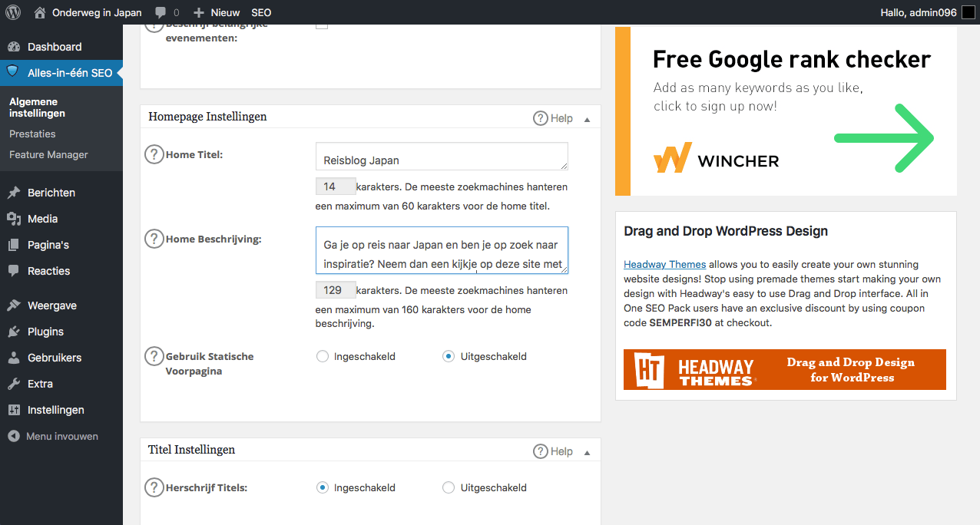Enable Gebruik Statische Voorpagina (Ingeschakeld)
980x525 pixels.
pos(323,356)
